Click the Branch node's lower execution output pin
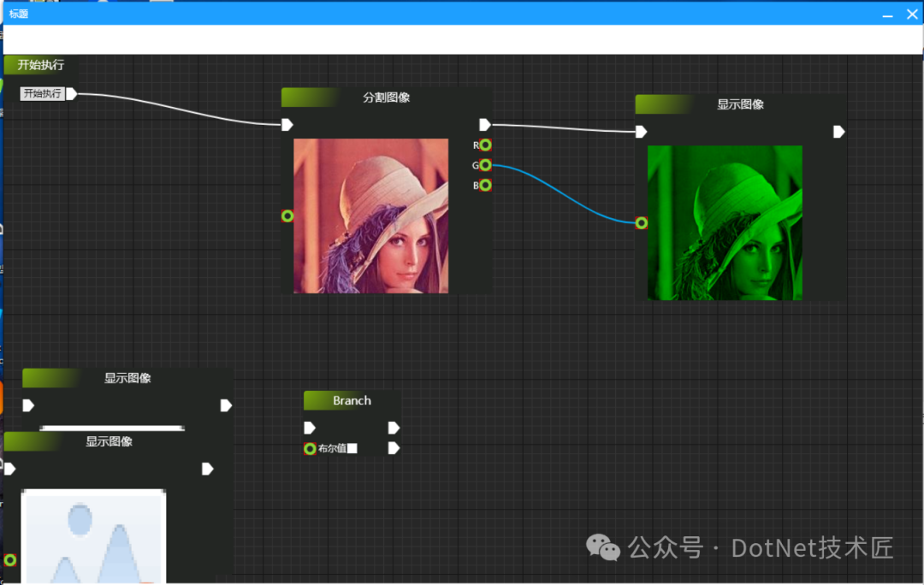This screenshot has height=585, width=924. 394,448
